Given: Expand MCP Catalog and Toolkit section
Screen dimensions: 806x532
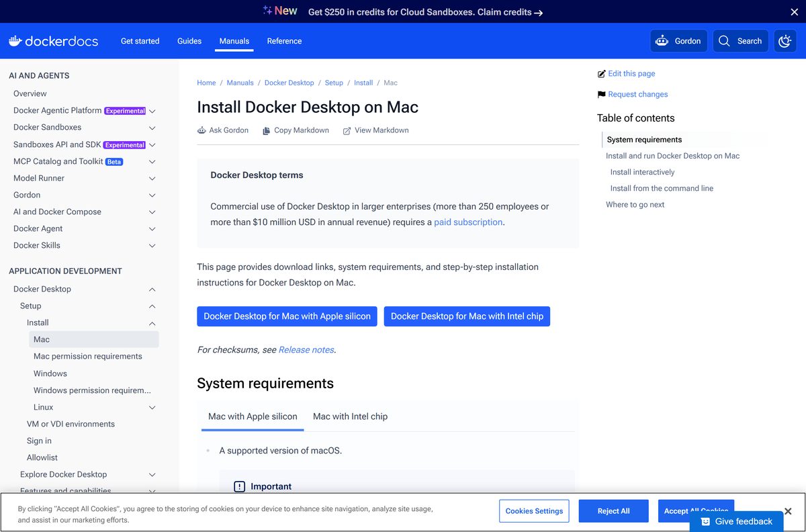Looking at the screenshot, I should [152, 162].
